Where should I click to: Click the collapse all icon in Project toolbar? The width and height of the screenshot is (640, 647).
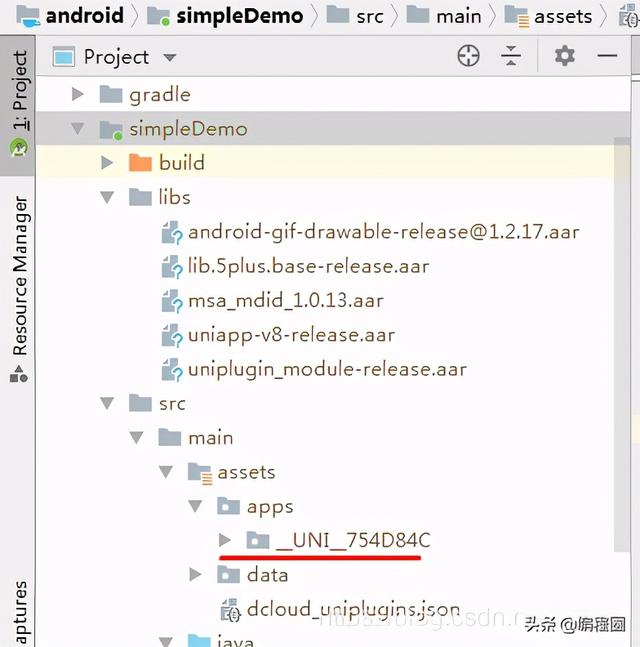511,56
